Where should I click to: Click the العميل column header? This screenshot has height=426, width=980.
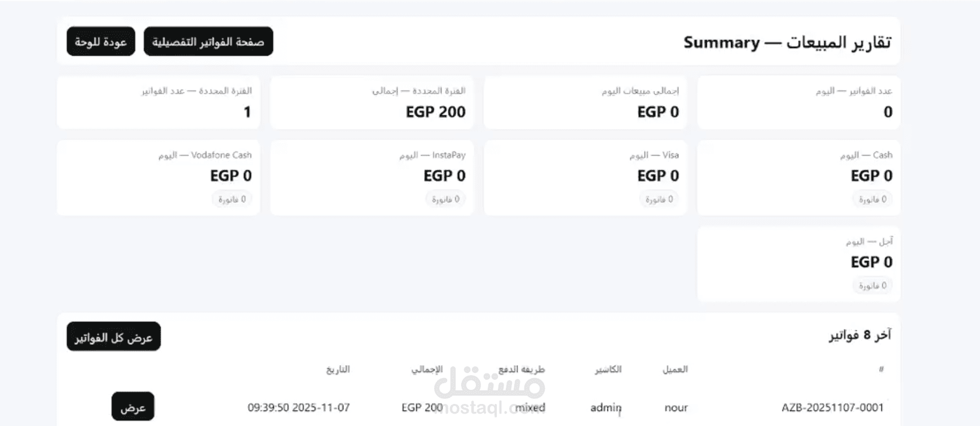pyautogui.click(x=676, y=370)
